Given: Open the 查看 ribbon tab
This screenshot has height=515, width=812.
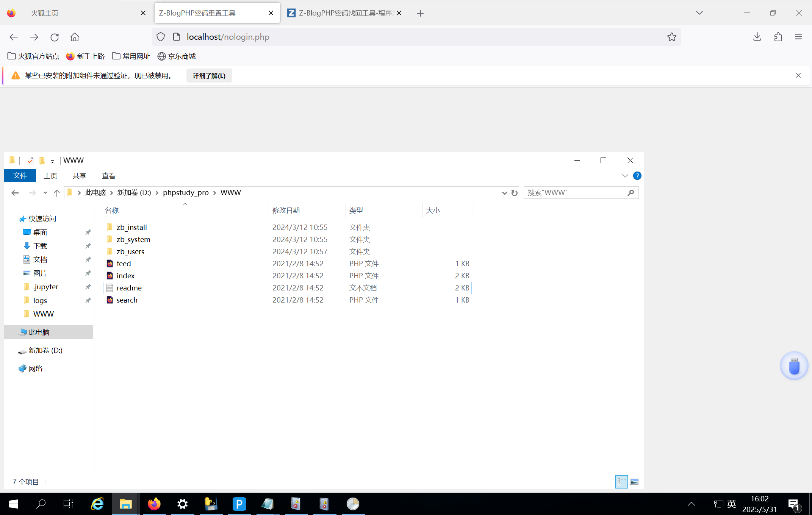Looking at the screenshot, I should [108, 176].
